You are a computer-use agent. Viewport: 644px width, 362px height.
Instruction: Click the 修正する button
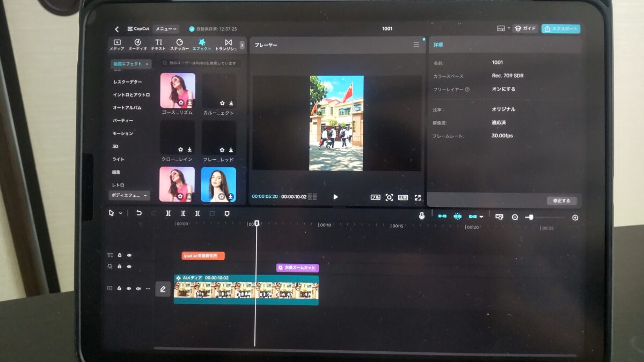(x=562, y=201)
